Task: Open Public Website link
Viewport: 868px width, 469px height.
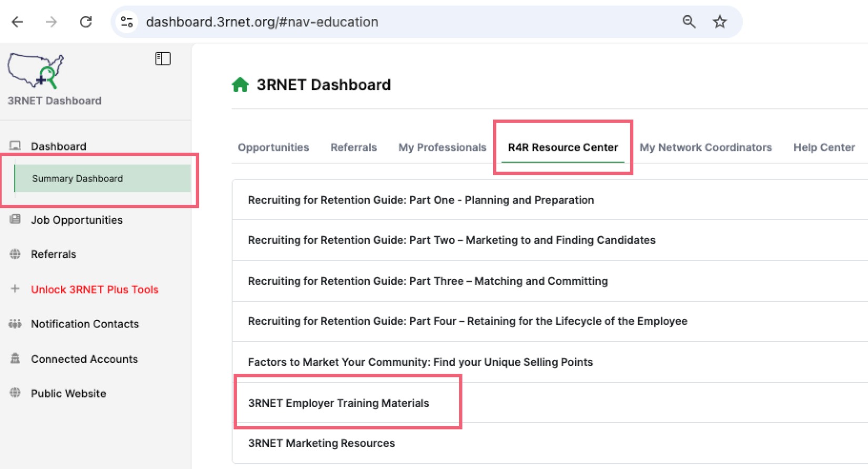Action: pyautogui.click(x=68, y=393)
